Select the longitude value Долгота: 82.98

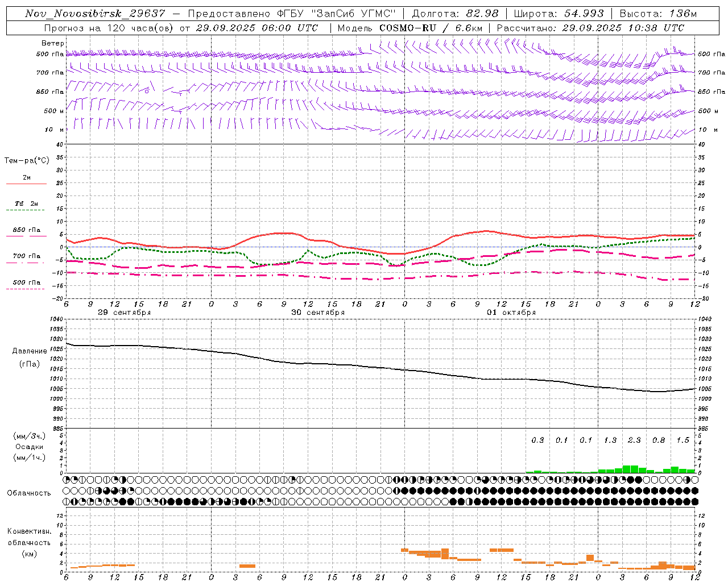pyautogui.click(x=455, y=14)
